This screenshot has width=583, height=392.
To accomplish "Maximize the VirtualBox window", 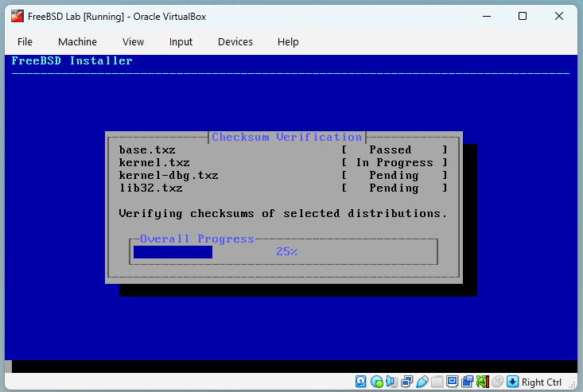I will tap(523, 17).
